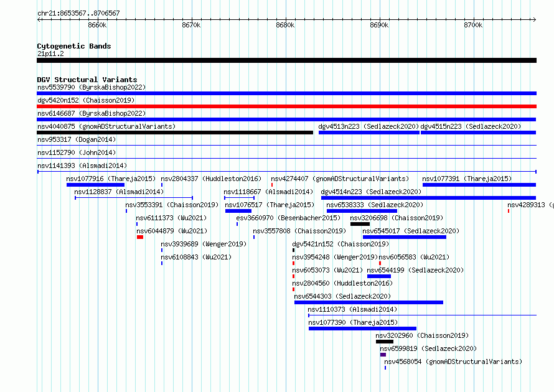This screenshot has width=554, height=392.
Task: Open nsv3206698 (Chaisson2019) label
Action: pos(397,218)
